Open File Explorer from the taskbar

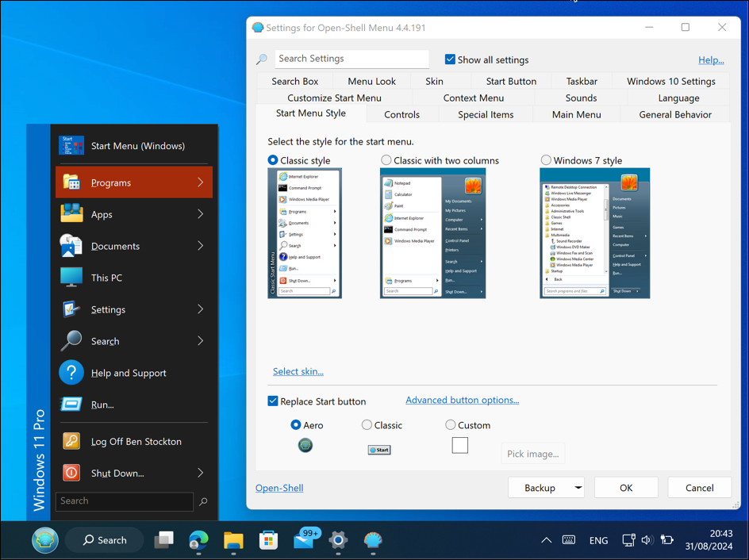[x=233, y=540]
